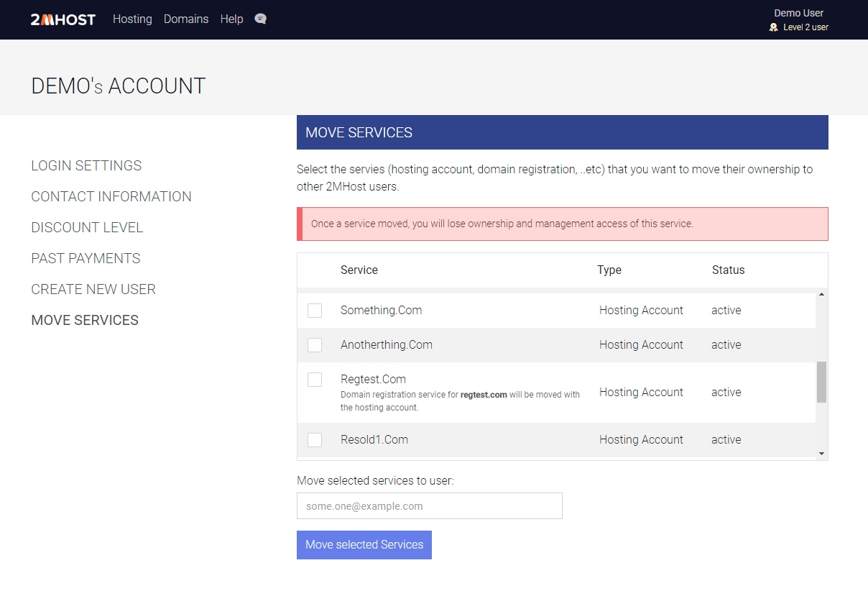Expand the Demo User account menu
The width and height of the screenshot is (868, 591).
798,13
